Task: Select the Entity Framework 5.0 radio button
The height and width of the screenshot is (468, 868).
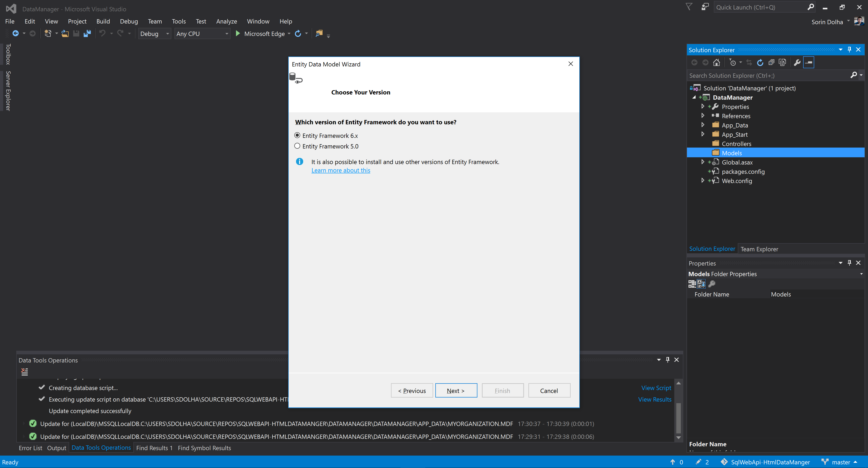Action: (x=297, y=146)
